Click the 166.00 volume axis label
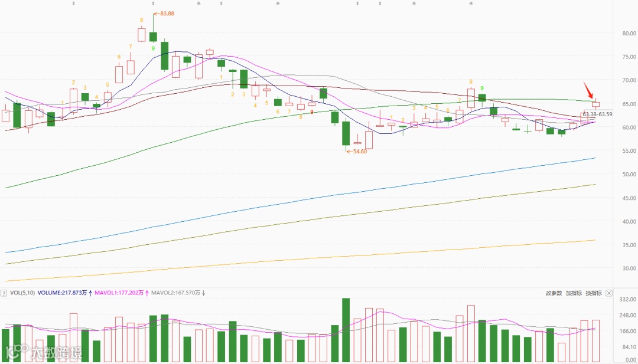 point(629,331)
